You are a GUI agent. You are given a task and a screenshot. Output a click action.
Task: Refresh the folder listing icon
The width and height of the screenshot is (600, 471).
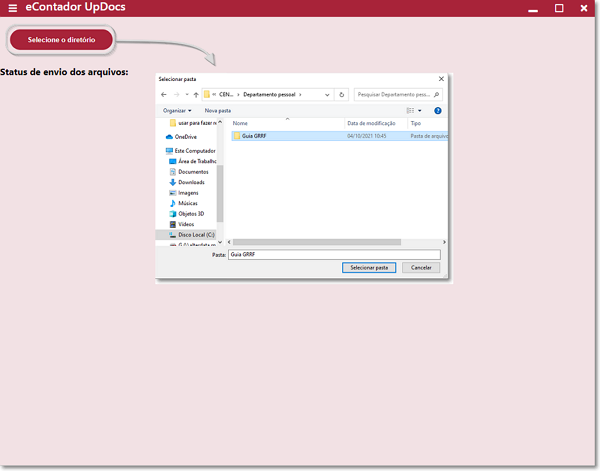tap(342, 95)
